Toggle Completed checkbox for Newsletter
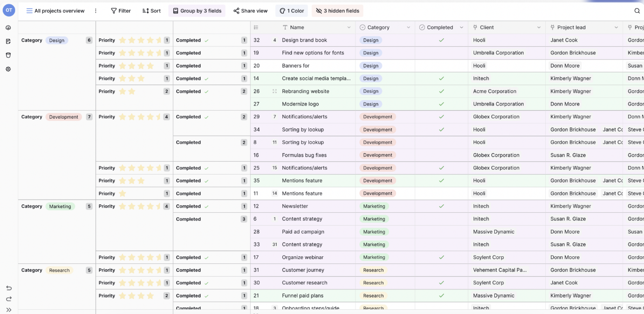 pyautogui.click(x=441, y=206)
